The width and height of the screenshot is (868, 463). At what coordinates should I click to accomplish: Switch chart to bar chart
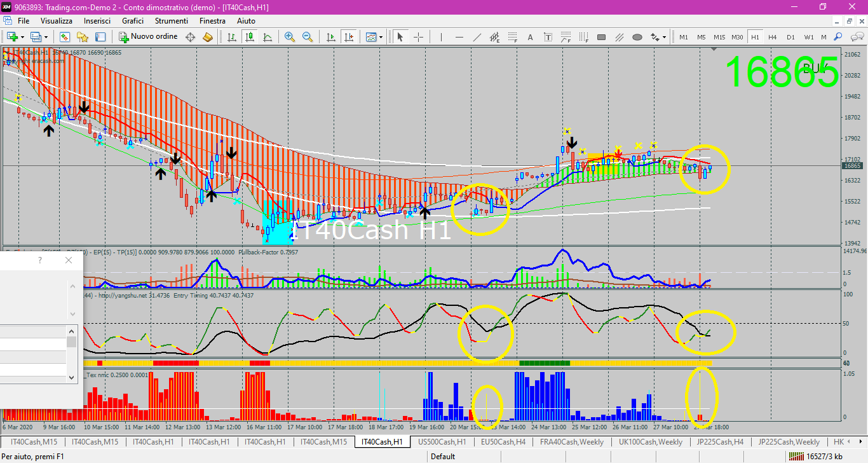pos(232,37)
